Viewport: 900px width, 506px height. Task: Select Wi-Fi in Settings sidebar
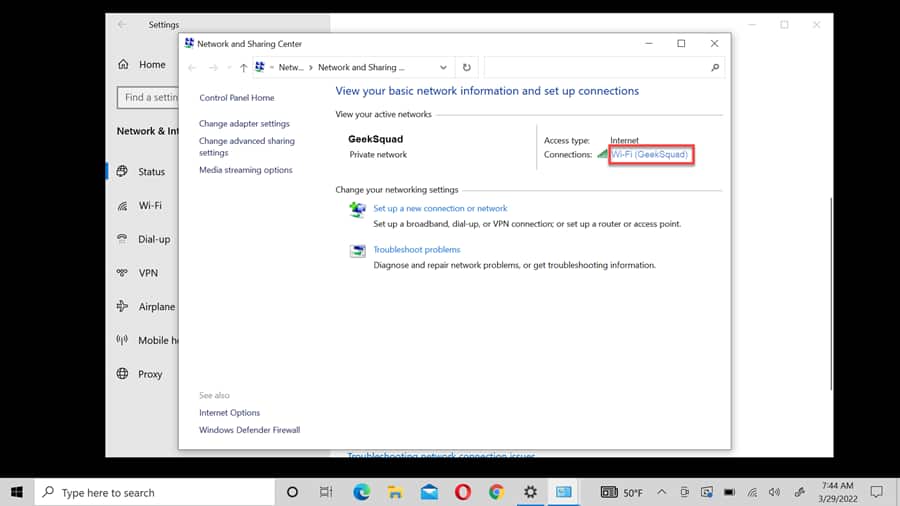point(150,205)
